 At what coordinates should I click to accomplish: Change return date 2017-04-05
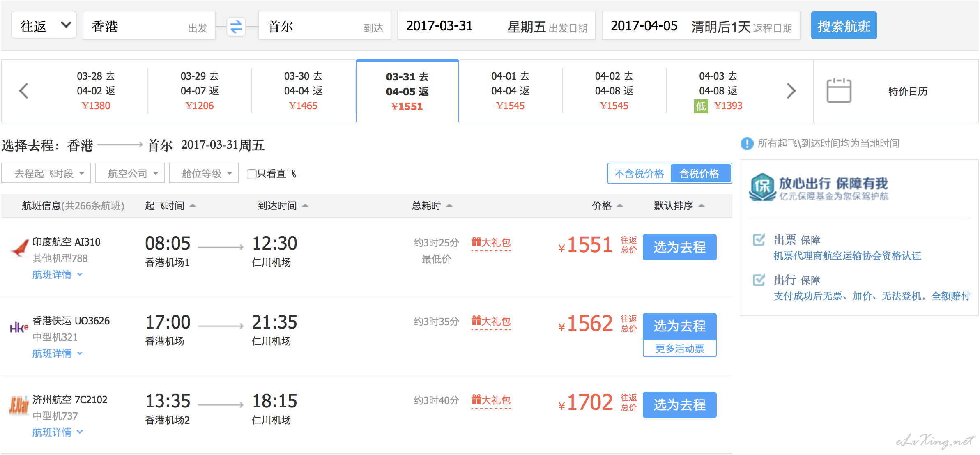point(701,26)
